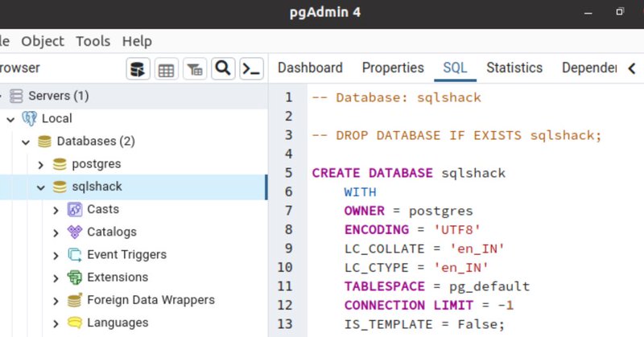
Task: Collapse the Databases (2) node
Action: [26, 142]
